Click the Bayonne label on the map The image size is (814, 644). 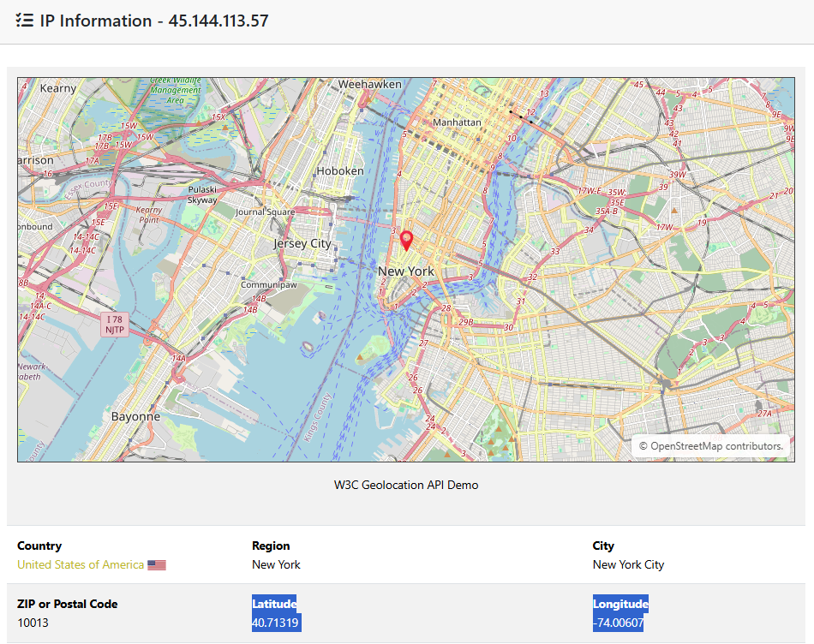(x=135, y=417)
